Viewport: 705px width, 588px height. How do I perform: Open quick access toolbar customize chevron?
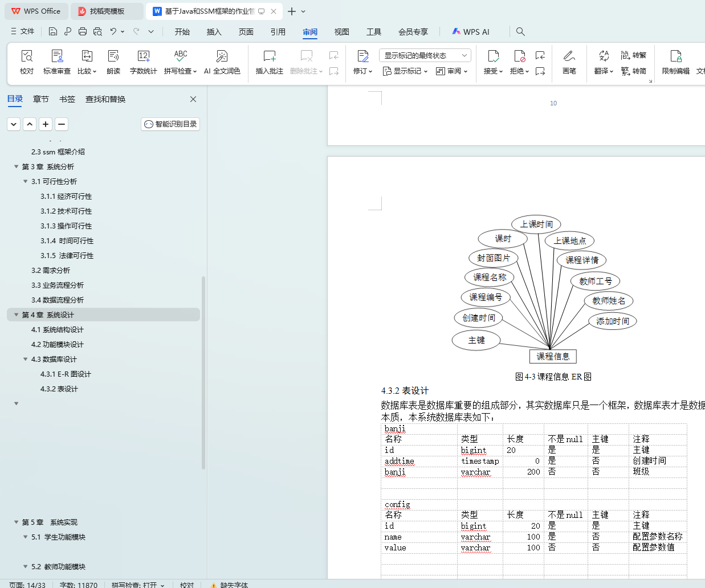click(x=151, y=31)
